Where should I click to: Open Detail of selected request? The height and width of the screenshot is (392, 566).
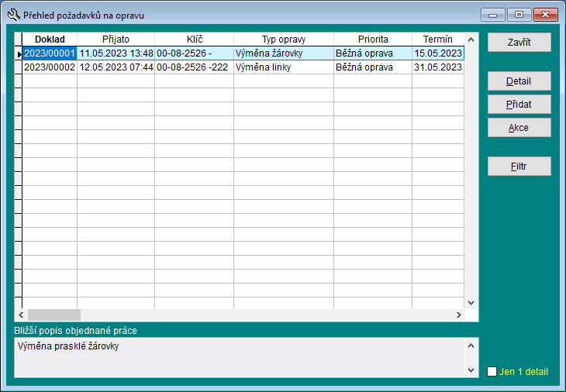[x=519, y=81]
